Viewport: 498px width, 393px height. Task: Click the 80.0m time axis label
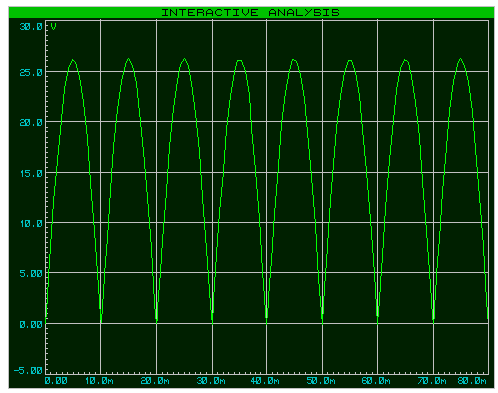click(x=472, y=381)
